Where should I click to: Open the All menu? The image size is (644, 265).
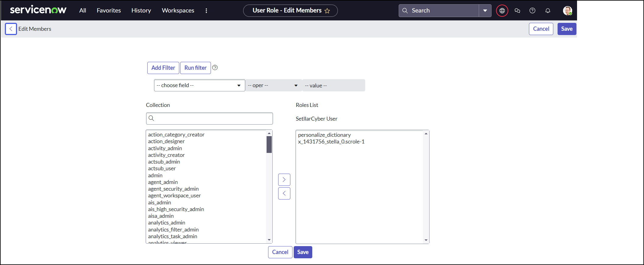tap(82, 11)
